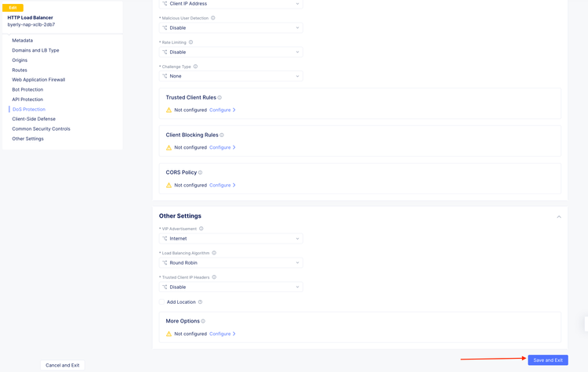Screen dimensions: 588x372
Task: Click info icon next to Client Blocking Rules
Action: pyautogui.click(x=222, y=135)
